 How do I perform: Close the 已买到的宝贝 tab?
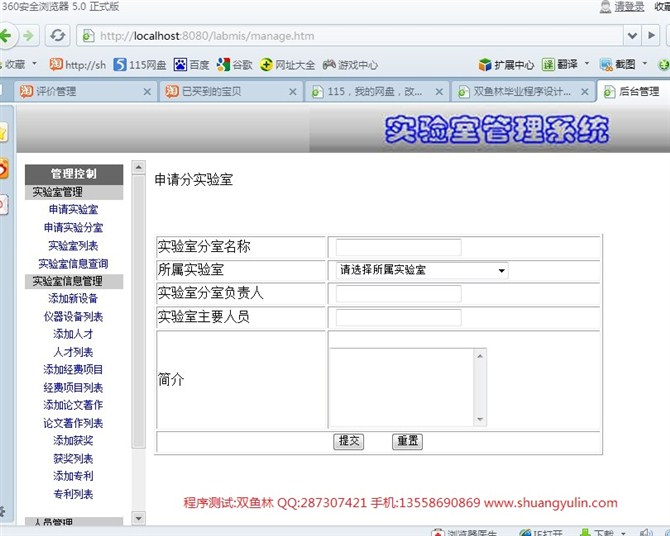pyautogui.click(x=293, y=91)
